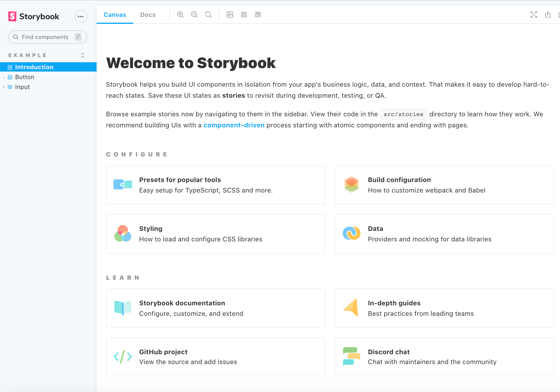Toggle the grid overlay toolbar icon

tap(244, 15)
